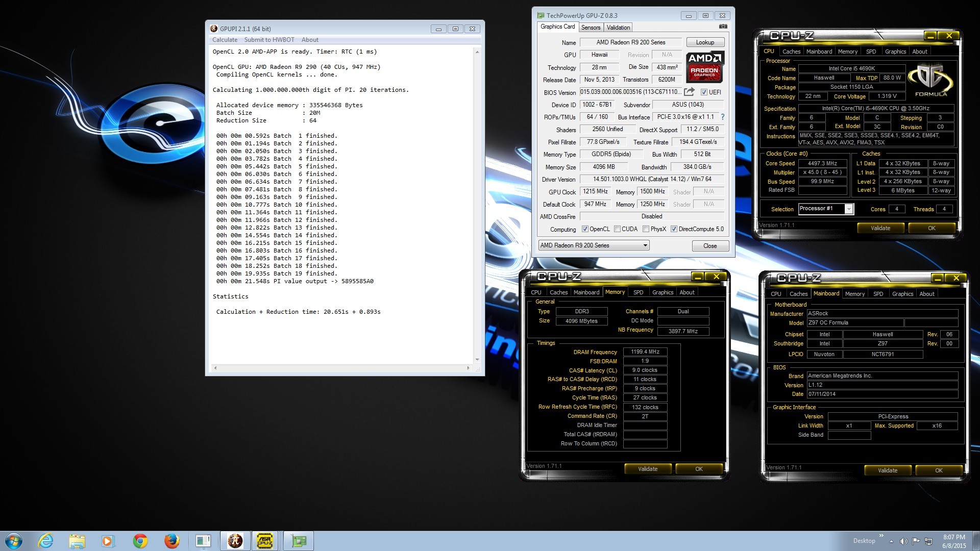Click the dark window icon in taskbar
This screenshot has height=551, width=980.
(203, 541)
